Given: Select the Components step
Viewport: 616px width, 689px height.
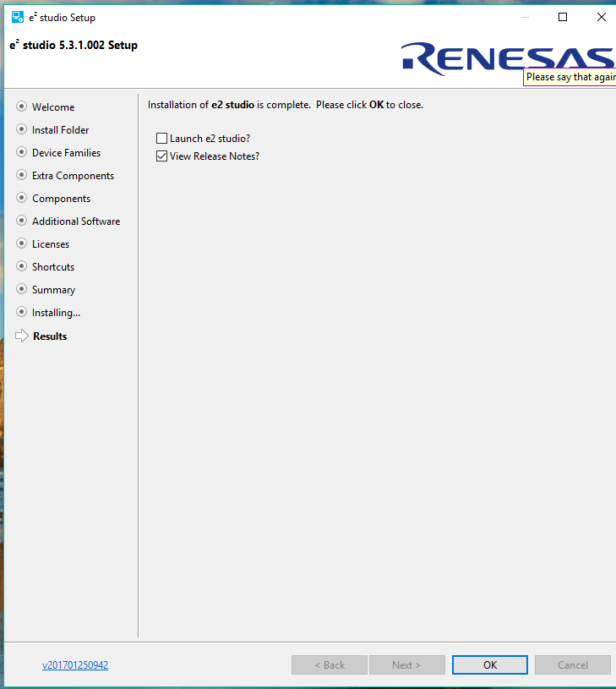Looking at the screenshot, I should [x=61, y=199].
